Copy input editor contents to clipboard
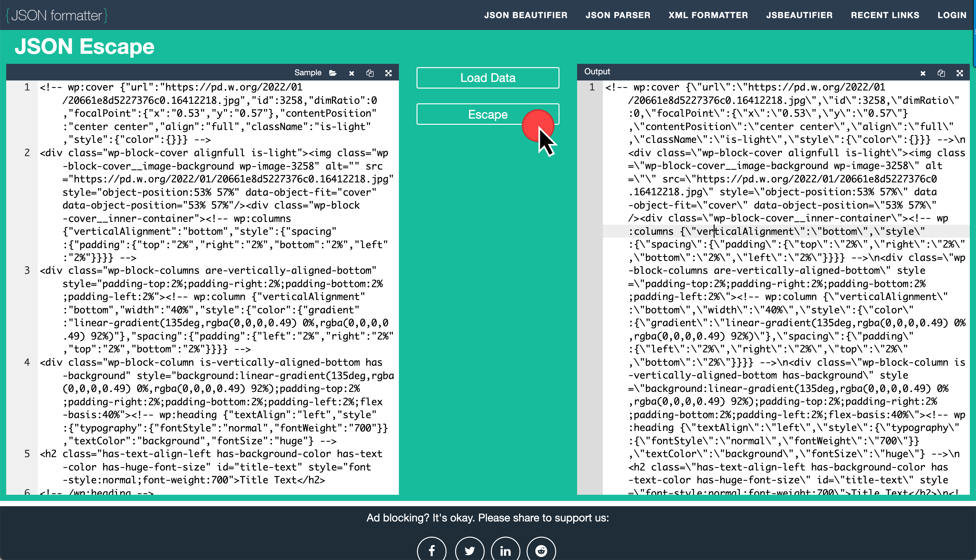976x560 pixels. point(370,73)
